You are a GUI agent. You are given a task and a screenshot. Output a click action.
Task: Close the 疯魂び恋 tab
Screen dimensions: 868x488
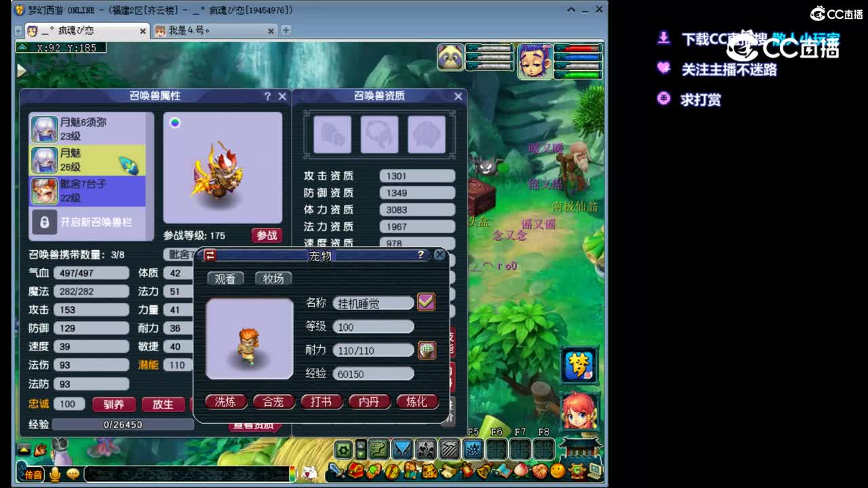pos(143,31)
